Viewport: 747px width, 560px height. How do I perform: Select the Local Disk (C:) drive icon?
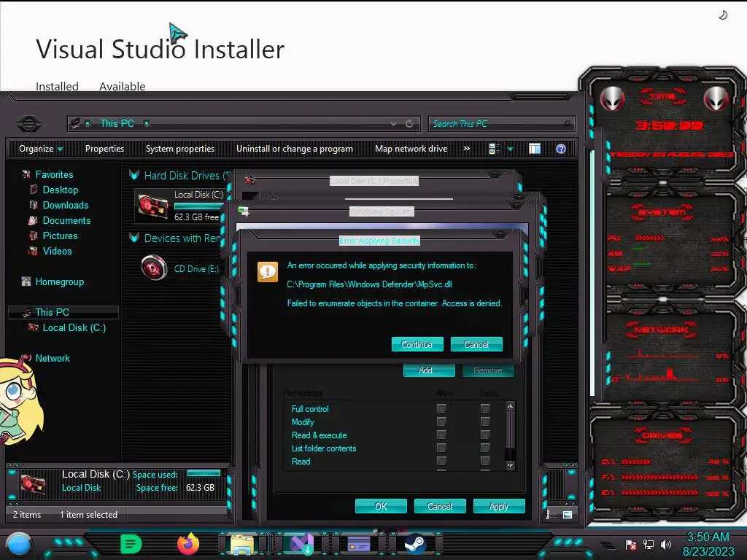pos(153,206)
